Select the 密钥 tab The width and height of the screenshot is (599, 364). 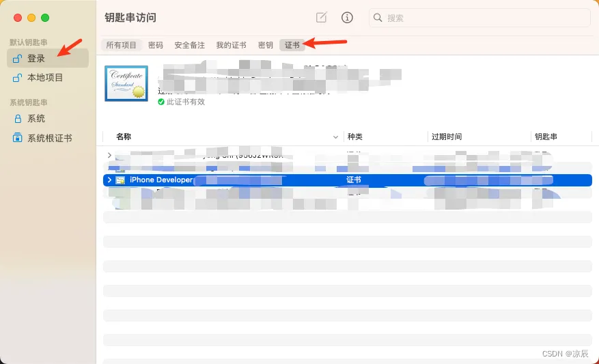(265, 45)
